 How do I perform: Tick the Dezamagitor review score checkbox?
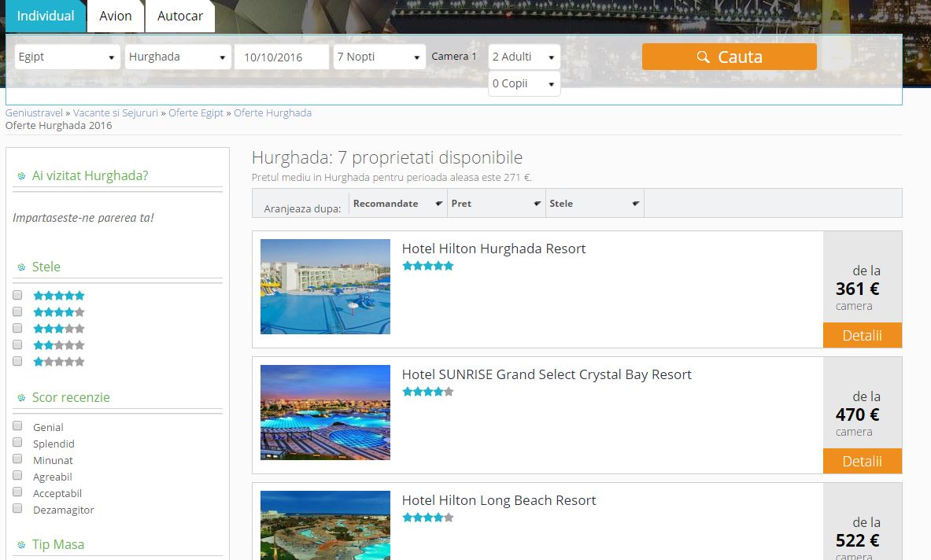pos(17,509)
